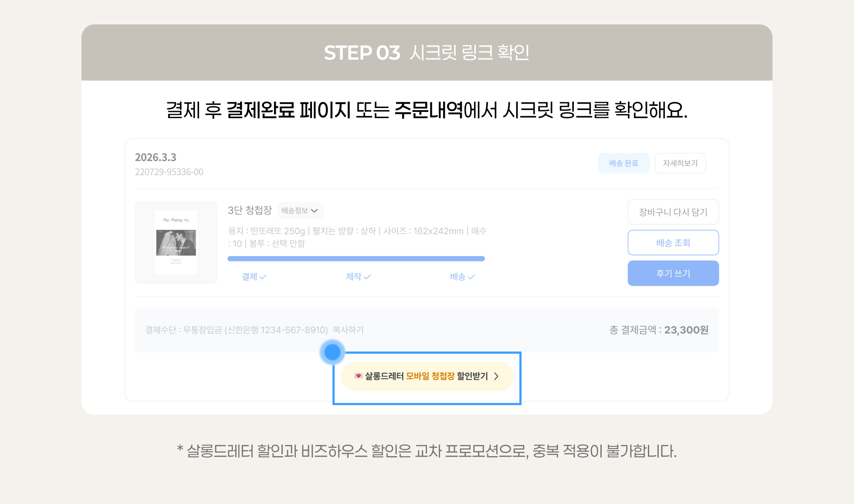854x504 pixels.
Task: Select the 3단 청첩장 product title
Action: (x=250, y=210)
